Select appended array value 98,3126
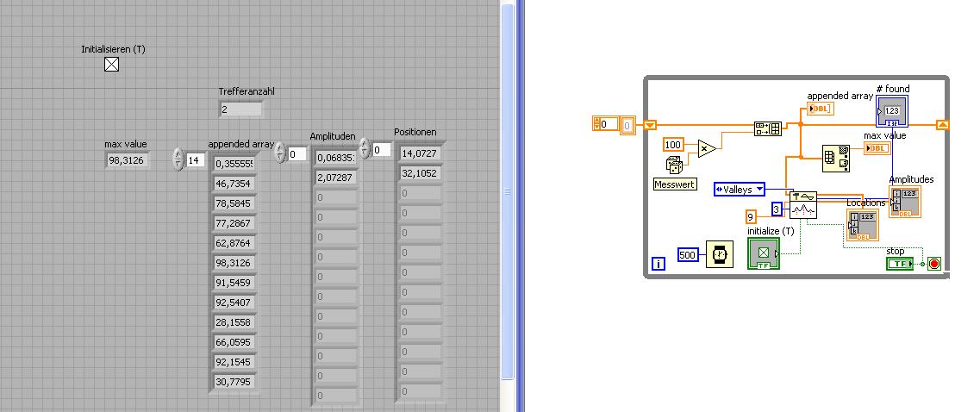The image size is (980, 412). [234, 263]
